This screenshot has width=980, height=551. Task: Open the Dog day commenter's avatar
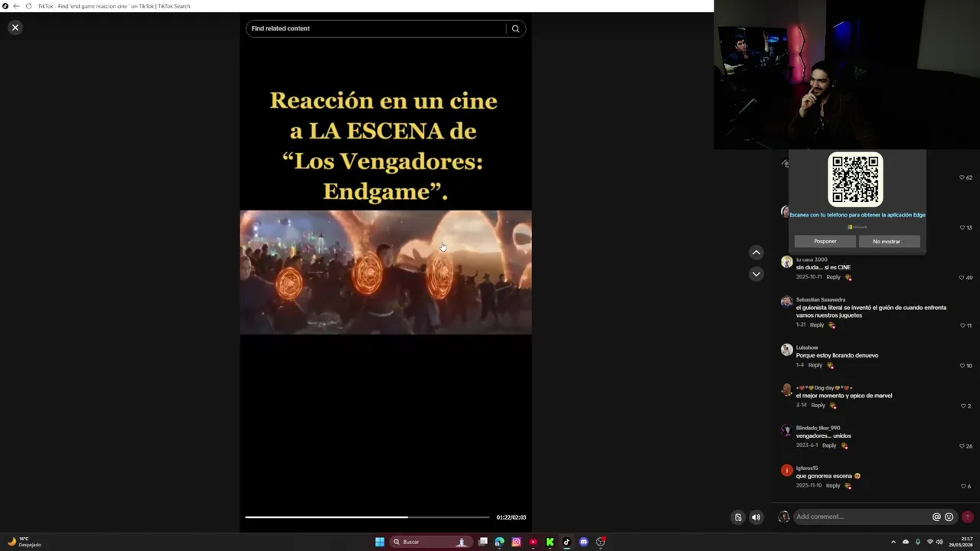786,390
